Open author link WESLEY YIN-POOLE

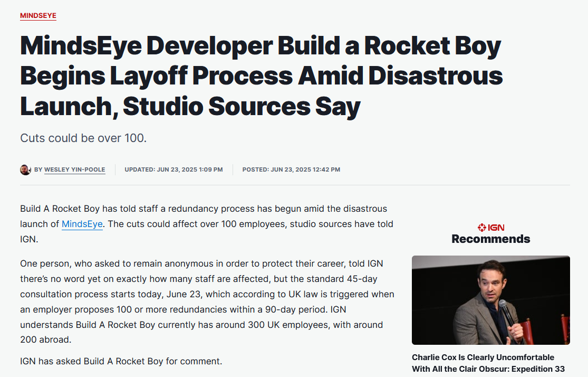(75, 169)
